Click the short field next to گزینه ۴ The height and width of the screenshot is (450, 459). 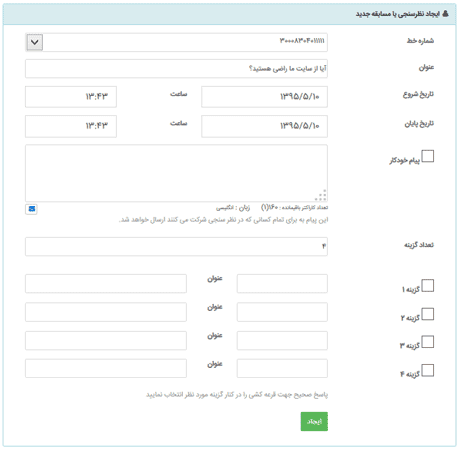tap(282, 368)
